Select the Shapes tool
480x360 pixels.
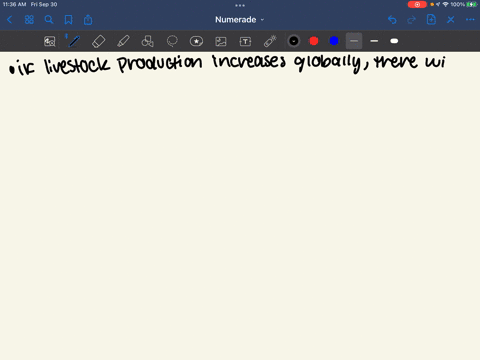pyautogui.click(x=147, y=41)
